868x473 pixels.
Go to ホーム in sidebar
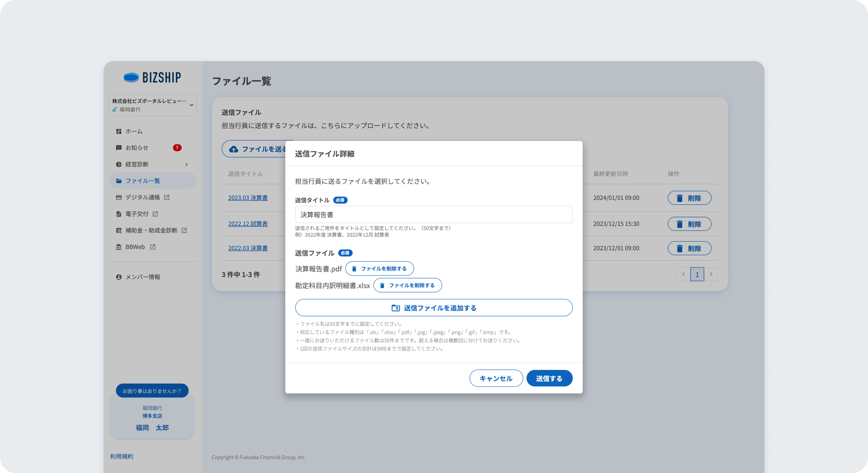click(x=153, y=131)
